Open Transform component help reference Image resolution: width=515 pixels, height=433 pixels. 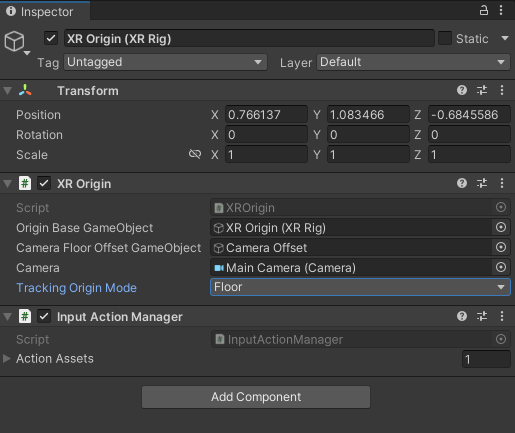[462, 90]
